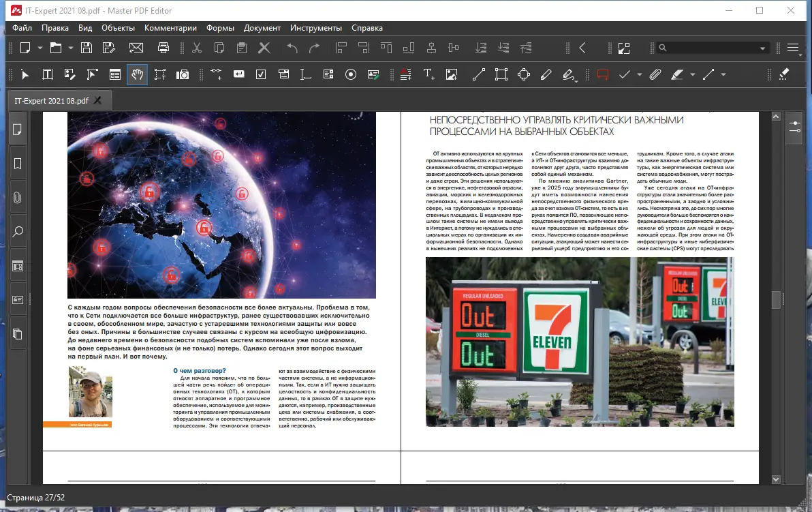Open the Комментарии menu
812x512 pixels.
click(170, 28)
